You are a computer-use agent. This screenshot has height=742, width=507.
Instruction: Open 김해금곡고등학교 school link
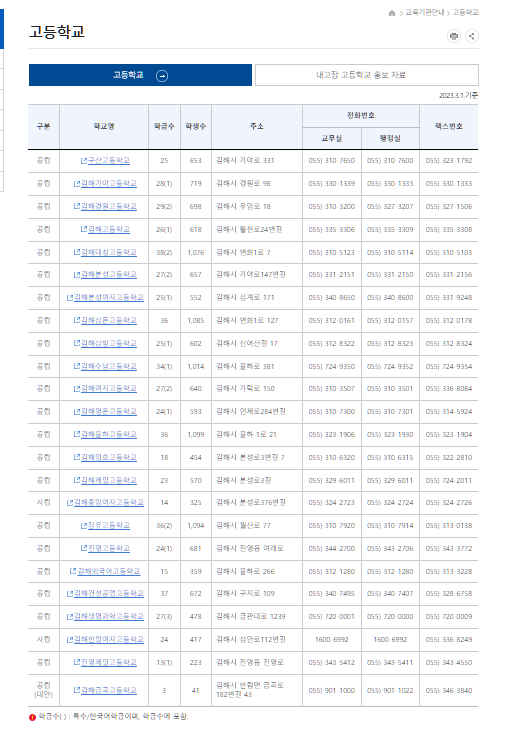[108, 690]
